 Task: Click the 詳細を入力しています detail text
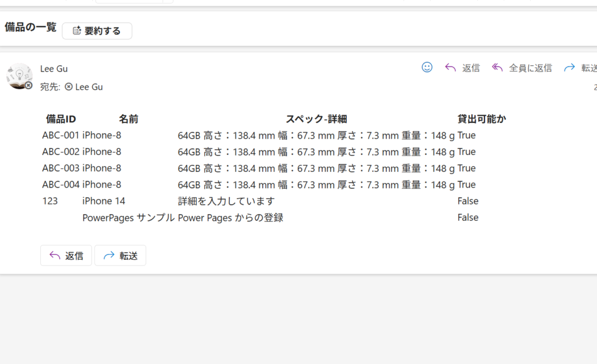(x=226, y=201)
